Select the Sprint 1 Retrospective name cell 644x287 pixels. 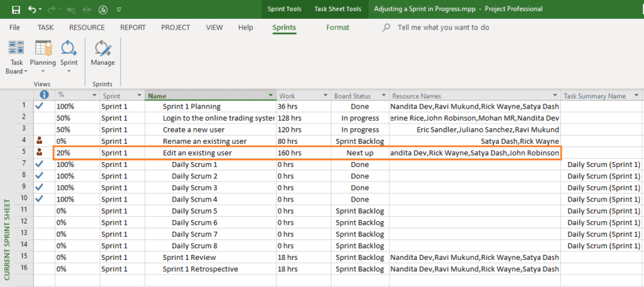point(210,269)
